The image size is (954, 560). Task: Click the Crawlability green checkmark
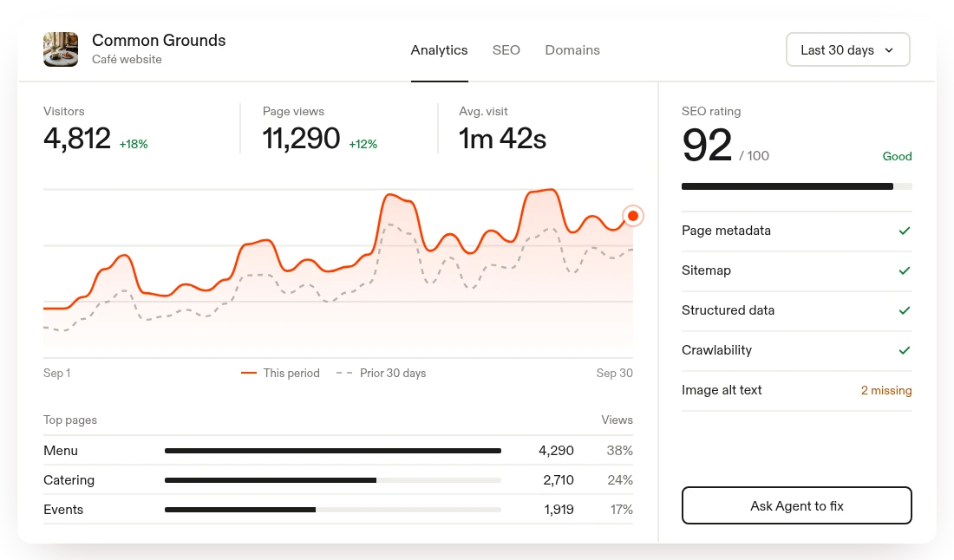[x=905, y=350]
